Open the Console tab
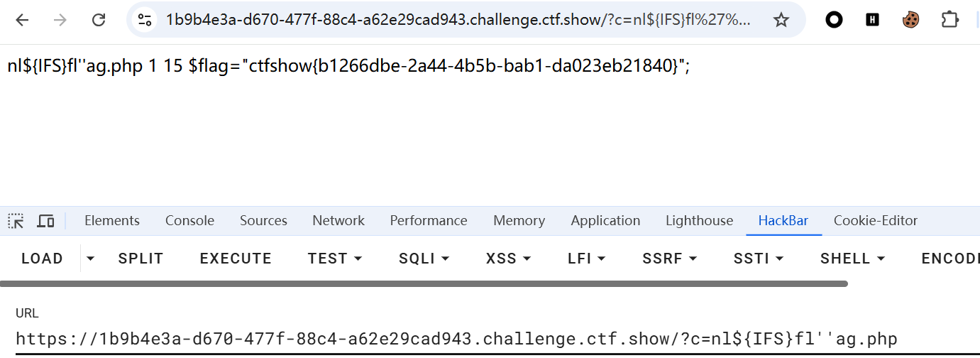The height and width of the screenshot is (358, 980). pos(189,221)
